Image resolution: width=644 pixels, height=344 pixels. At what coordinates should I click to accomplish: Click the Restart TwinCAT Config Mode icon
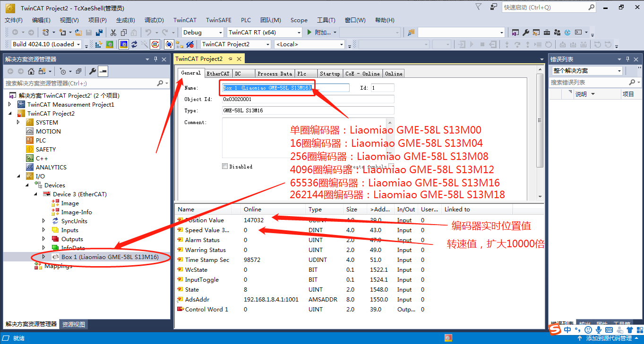click(x=124, y=44)
